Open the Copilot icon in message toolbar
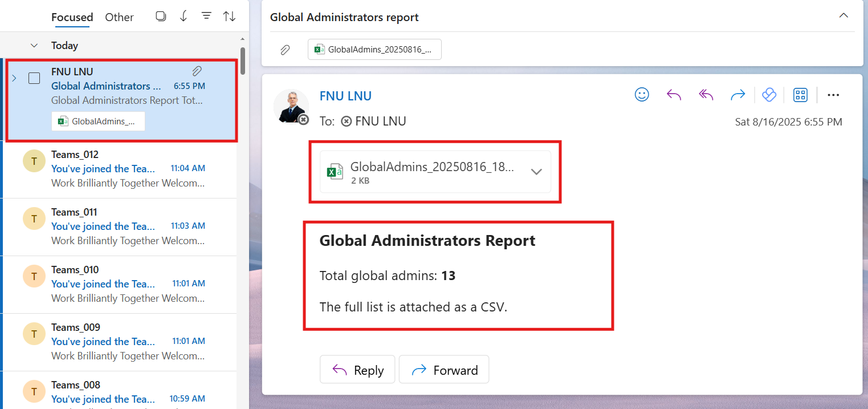The height and width of the screenshot is (409, 868). (769, 95)
